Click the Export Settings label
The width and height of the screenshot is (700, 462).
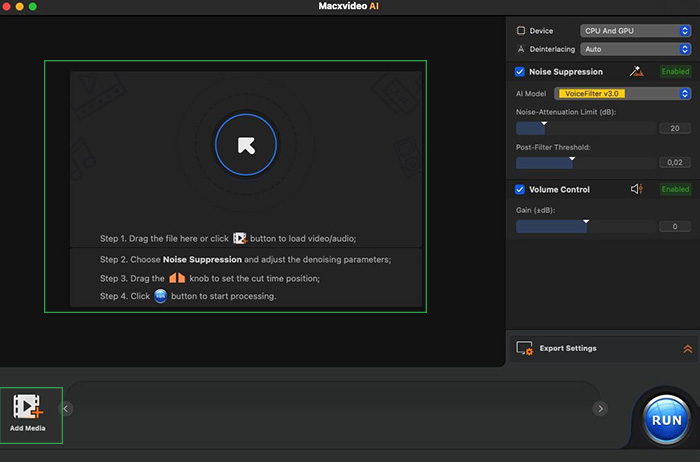(568, 348)
